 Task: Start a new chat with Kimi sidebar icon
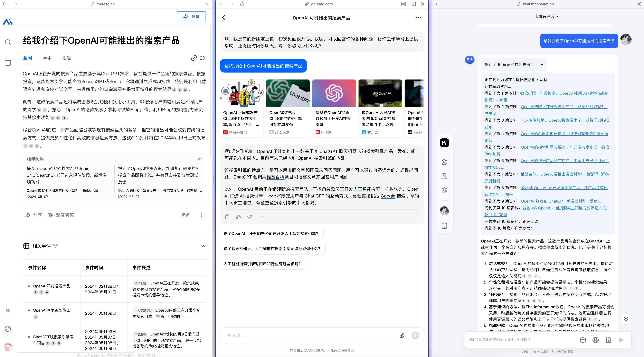point(444,162)
